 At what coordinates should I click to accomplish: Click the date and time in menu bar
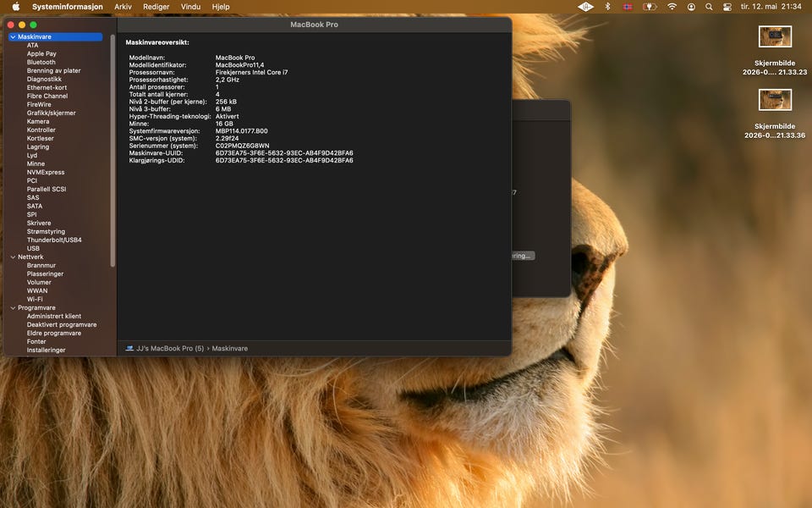(x=771, y=7)
